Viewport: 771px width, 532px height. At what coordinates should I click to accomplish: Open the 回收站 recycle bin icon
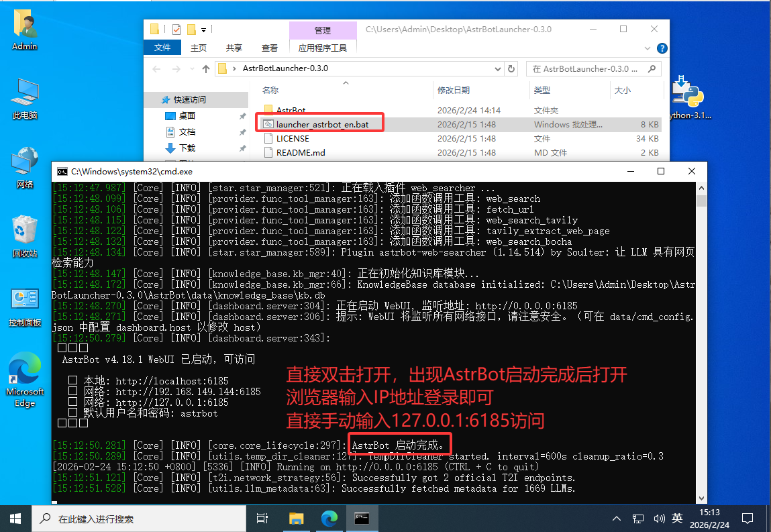25,237
